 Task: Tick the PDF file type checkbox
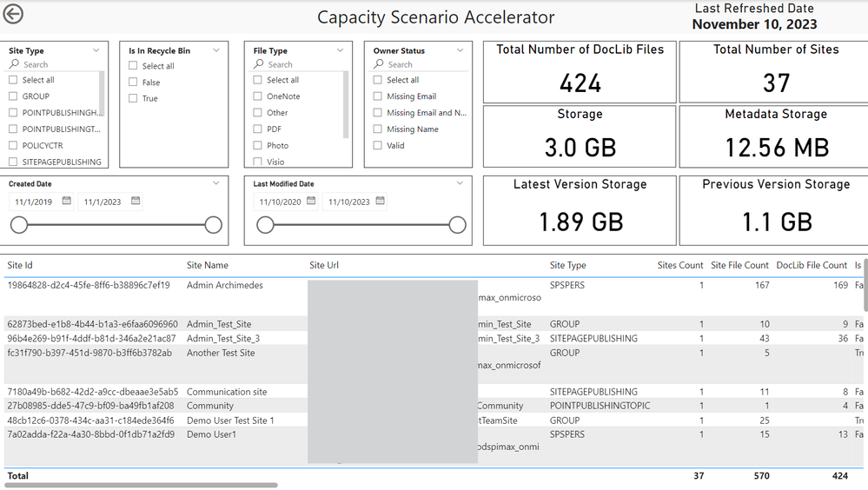point(257,129)
